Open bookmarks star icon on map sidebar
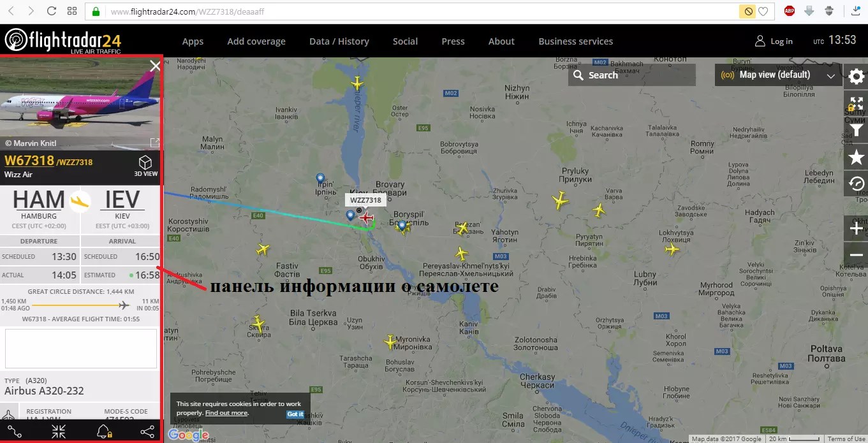This screenshot has height=443, width=868. coord(856,157)
